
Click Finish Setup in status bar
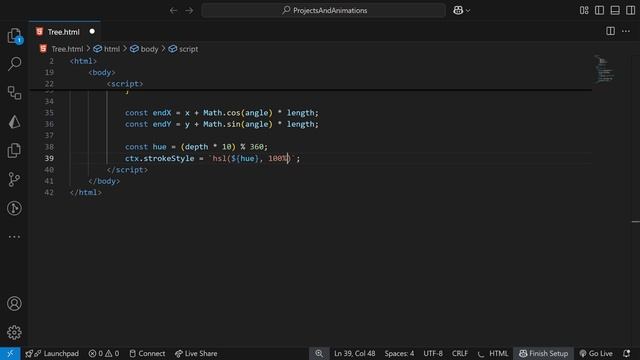[x=544, y=353]
